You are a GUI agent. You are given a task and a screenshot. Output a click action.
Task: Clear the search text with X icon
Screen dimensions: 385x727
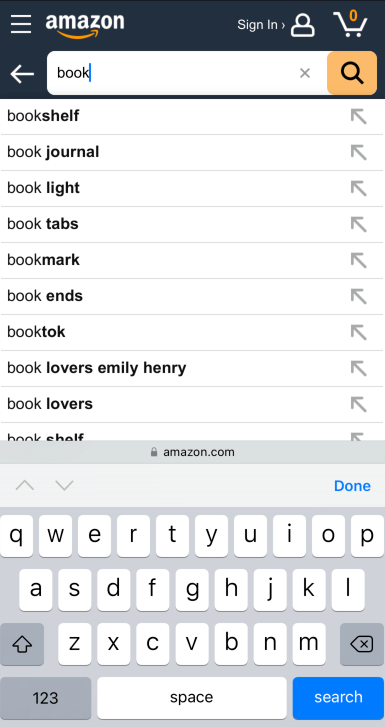click(305, 73)
